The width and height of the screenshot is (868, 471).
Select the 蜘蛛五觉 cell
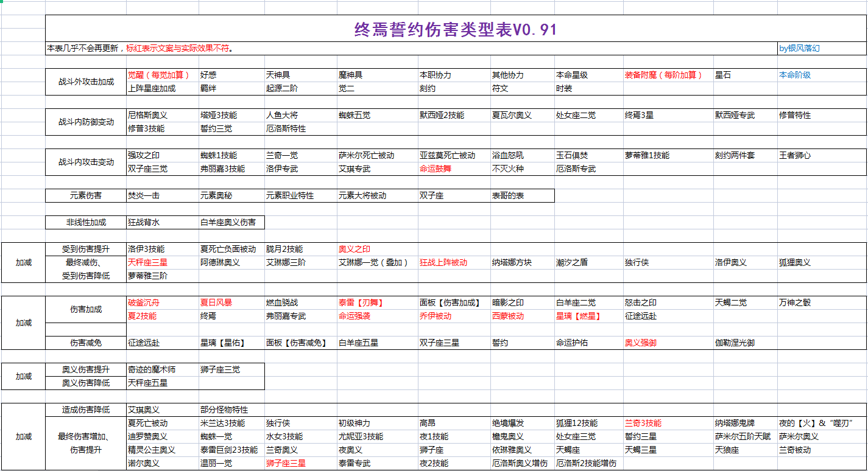pyautogui.click(x=378, y=115)
